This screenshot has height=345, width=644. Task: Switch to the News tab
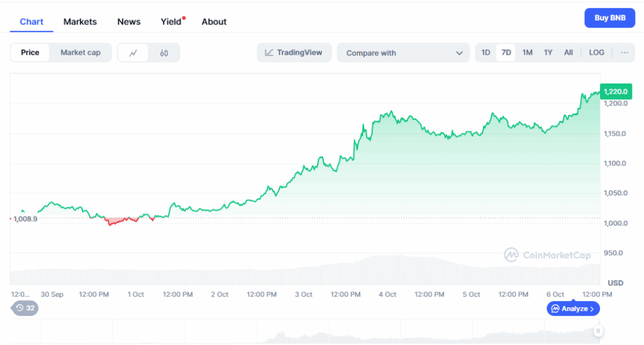129,21
